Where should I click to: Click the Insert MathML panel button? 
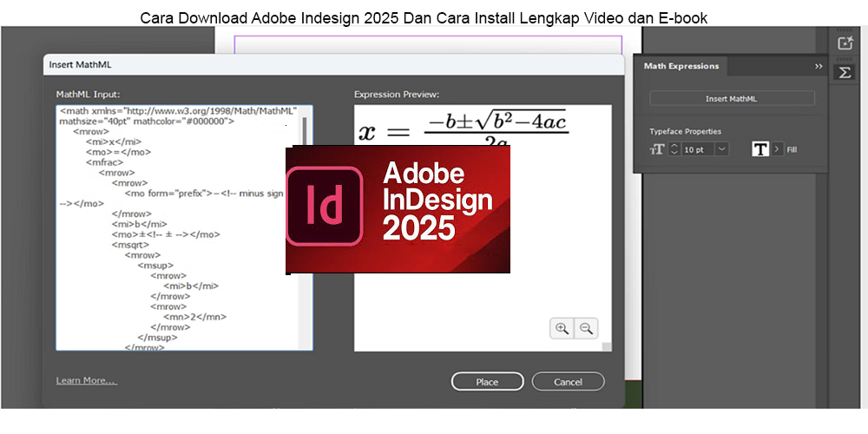(x=731, y=99)
